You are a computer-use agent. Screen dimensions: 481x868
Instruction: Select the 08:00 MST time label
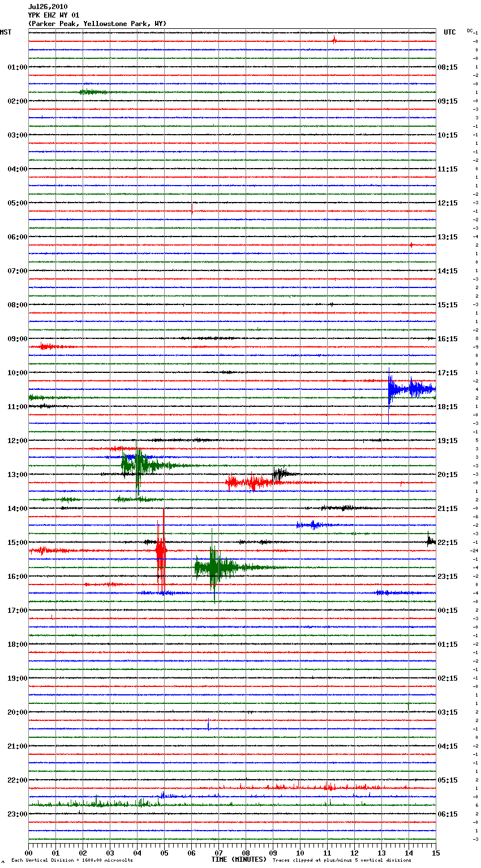pyautogui.click(x=17, y=305)
